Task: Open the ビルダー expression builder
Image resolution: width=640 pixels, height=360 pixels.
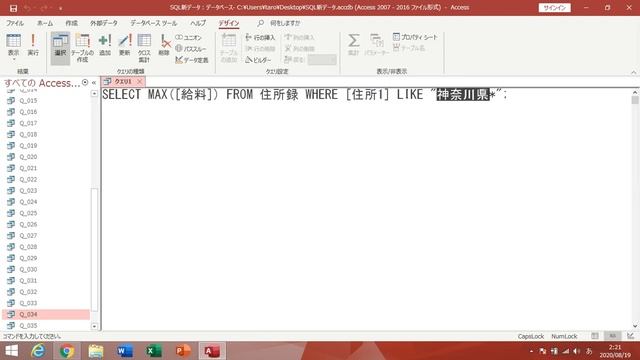Action: pos(258,60)
